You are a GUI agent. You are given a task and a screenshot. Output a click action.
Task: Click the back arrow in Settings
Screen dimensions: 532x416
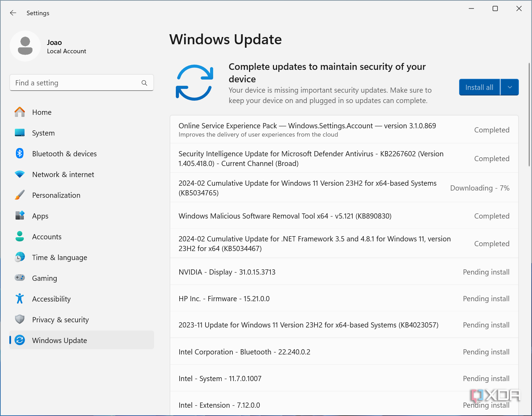13,13
